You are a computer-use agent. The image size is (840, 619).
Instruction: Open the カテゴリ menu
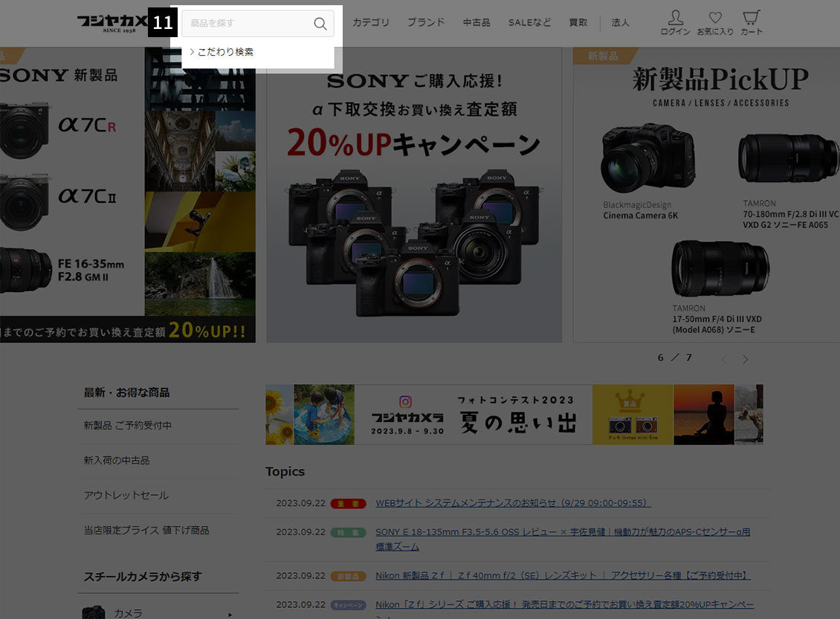click(x=371, y=22)
